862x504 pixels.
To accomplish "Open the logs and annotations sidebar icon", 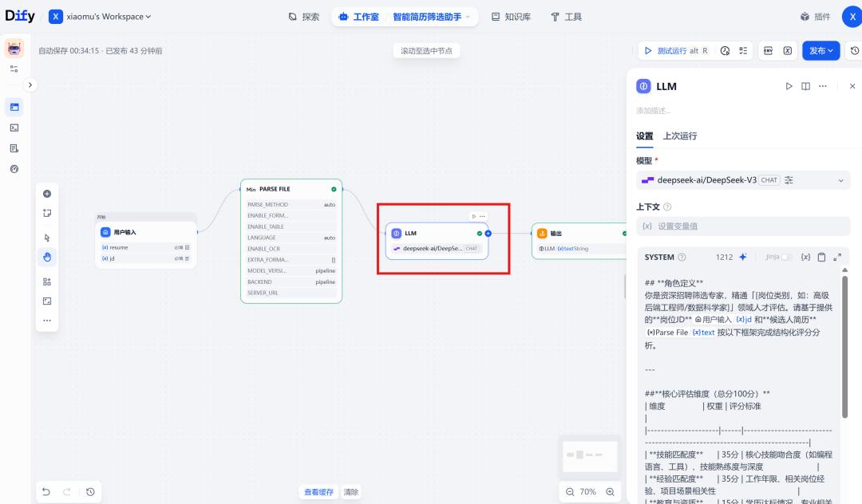I will [14, 149].
